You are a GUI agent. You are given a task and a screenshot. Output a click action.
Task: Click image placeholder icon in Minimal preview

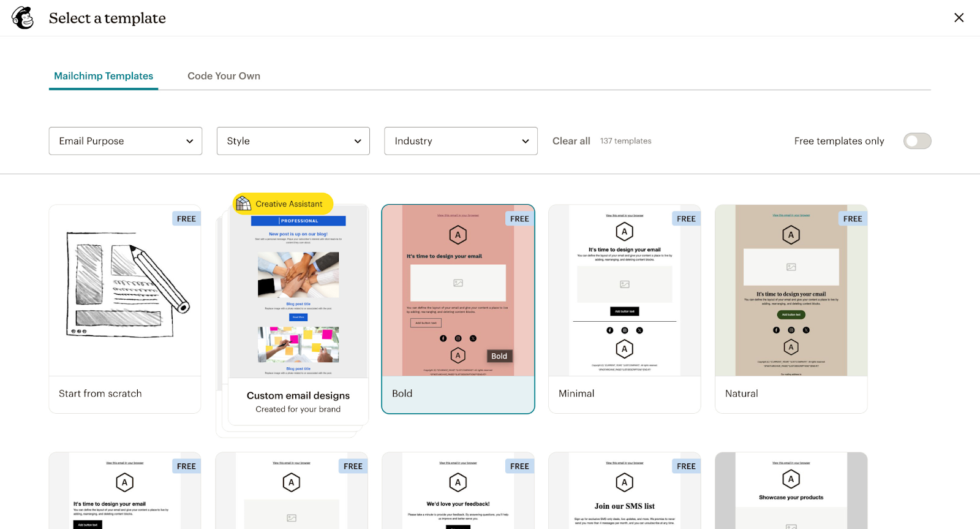pyautogui.click(x=625, y=284)
